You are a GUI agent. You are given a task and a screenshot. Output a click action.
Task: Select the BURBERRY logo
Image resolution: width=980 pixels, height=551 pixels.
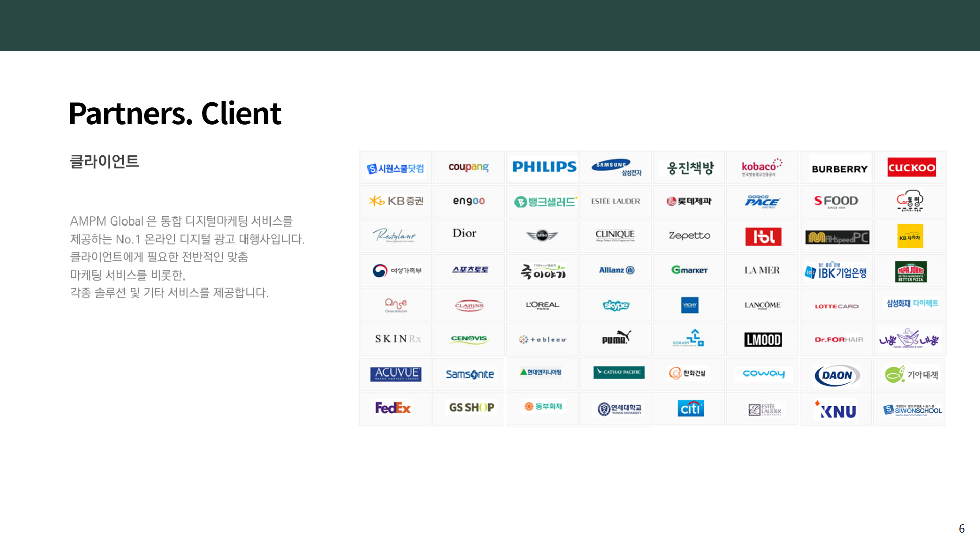[x=839, y=169]
